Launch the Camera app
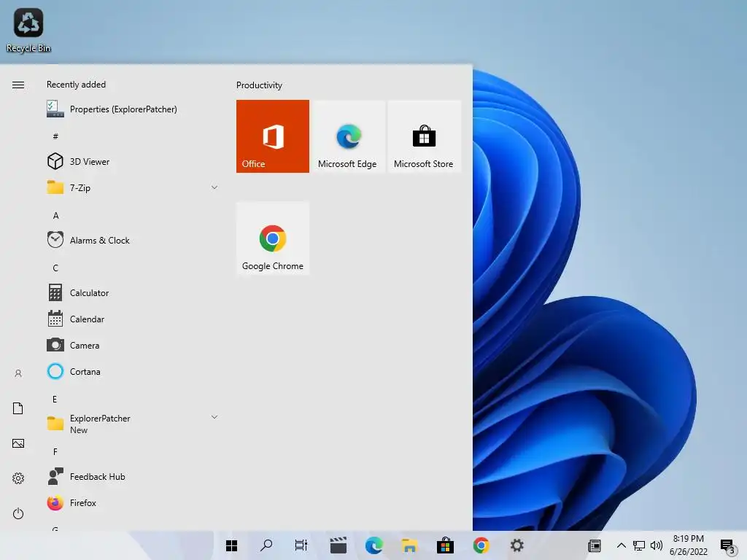747x560 pixels. (x=133, y=345)
